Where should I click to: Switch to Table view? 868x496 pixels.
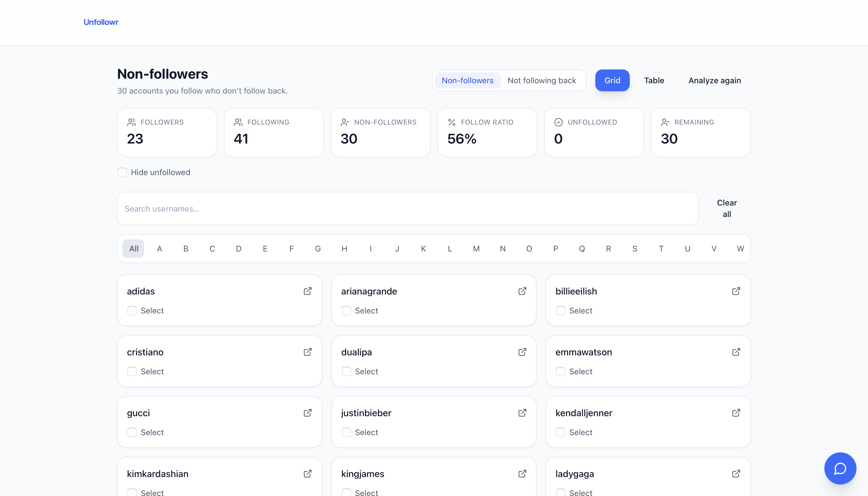(x=654, y=80)
